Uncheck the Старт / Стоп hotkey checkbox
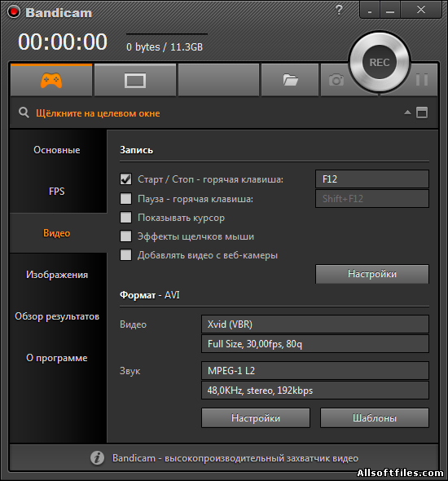This screenshot has height=481, width=448. 125,179
